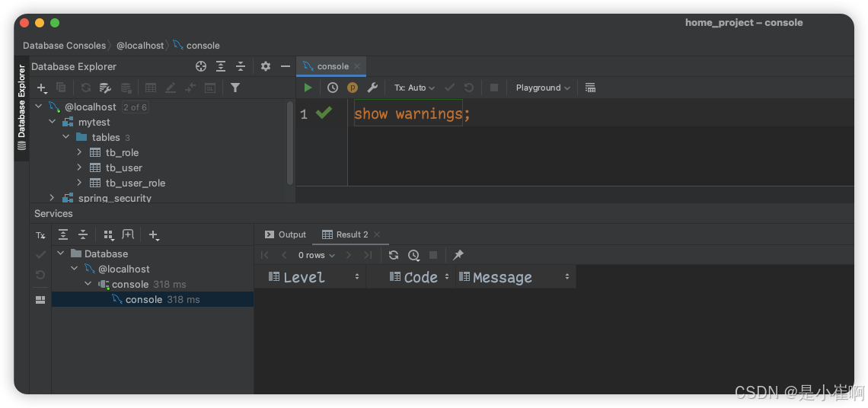
Task: Pin the Result 2 tab with pin icon
Action: click(x=458, y=255)
